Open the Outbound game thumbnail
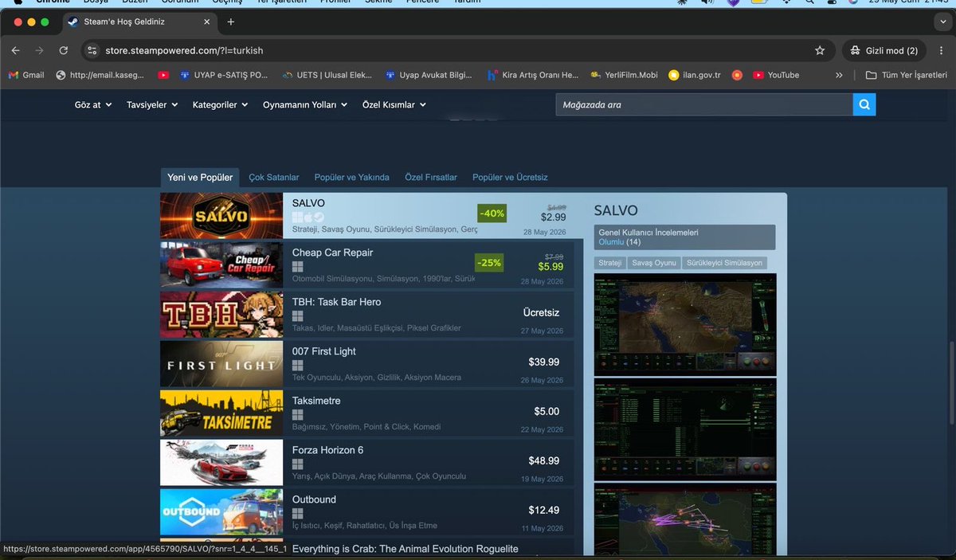The image size is (956, 560). 221,511
